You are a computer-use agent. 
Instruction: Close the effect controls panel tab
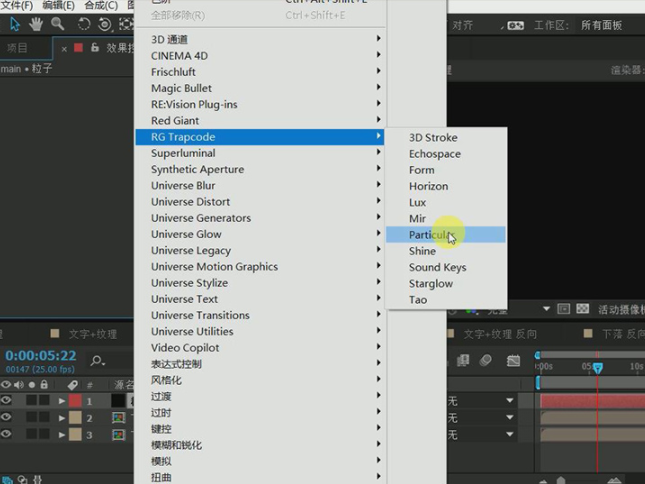[x=64, y=49]
